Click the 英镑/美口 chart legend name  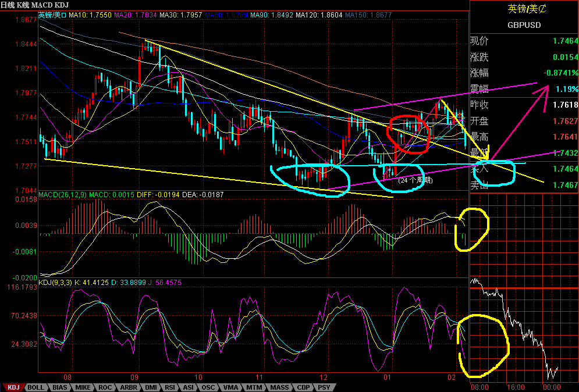coord(52,15)
